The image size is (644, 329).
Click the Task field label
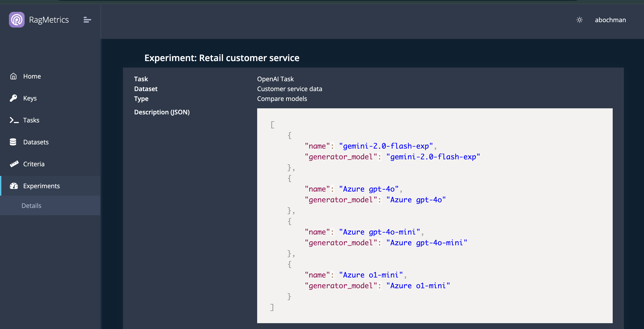[141, 79]
